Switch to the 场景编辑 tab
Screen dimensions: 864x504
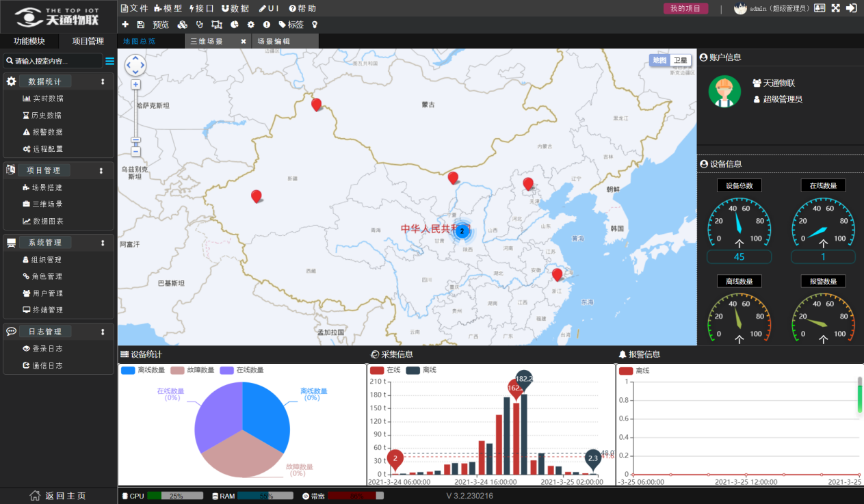274,41
